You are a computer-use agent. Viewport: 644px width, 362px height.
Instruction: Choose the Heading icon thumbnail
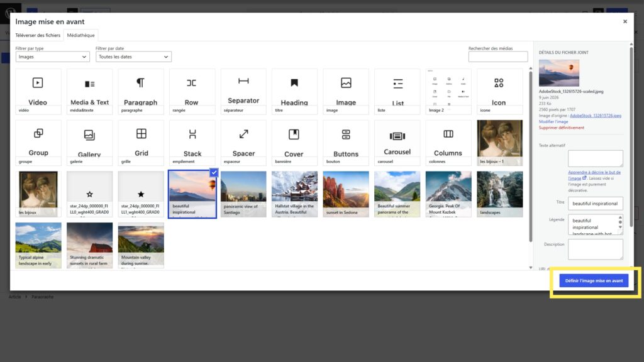pos(294,92)
